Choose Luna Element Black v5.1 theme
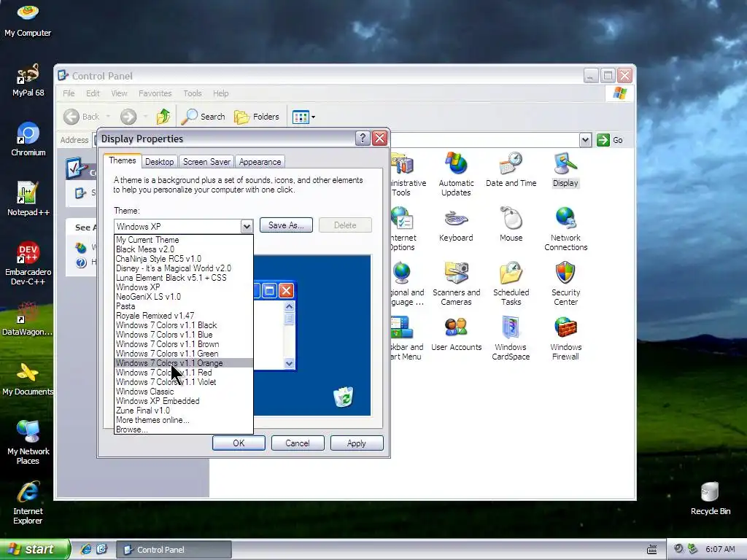747x560 pixels. (x=183, y=278)
